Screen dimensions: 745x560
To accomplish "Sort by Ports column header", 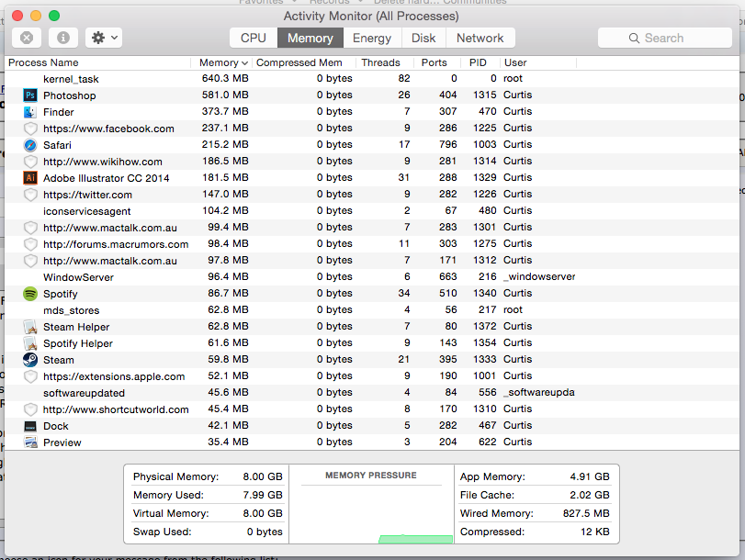I will tap(436, 62).
